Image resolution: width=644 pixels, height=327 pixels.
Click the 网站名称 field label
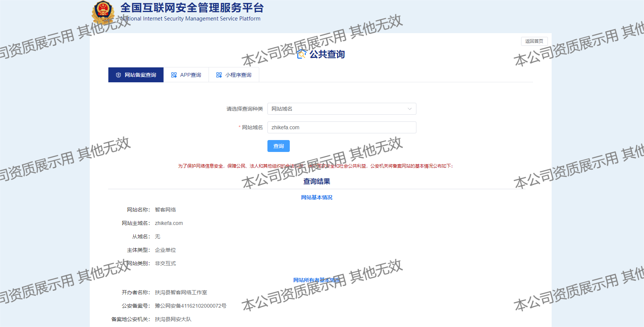click(139, 210)
